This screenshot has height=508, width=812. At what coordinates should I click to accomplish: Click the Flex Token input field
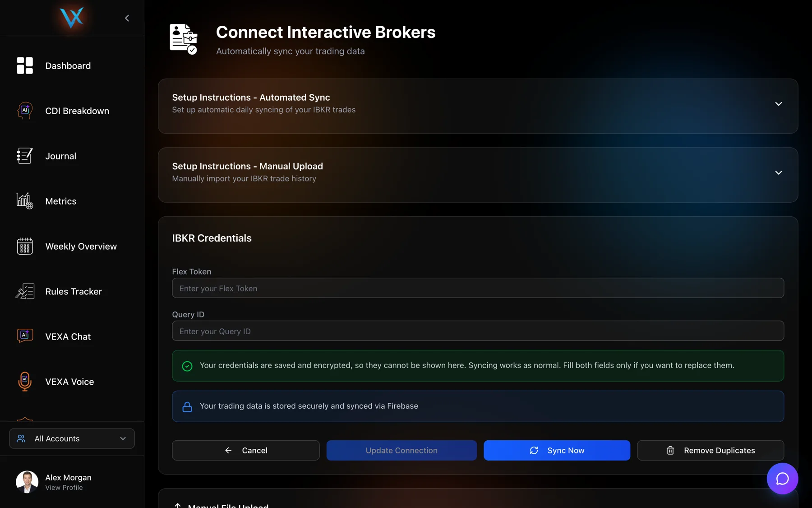(478, 288)
